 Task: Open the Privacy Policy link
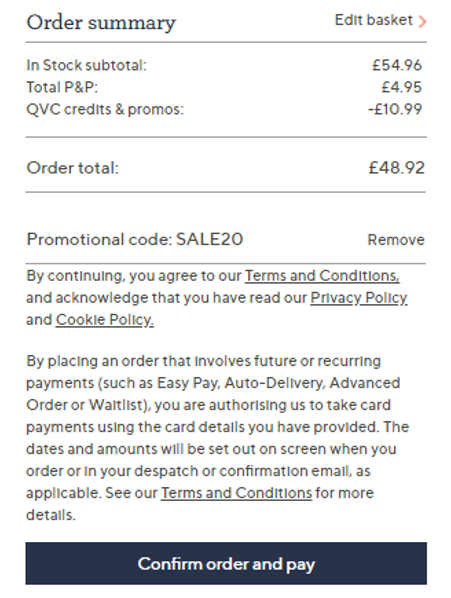359,298
